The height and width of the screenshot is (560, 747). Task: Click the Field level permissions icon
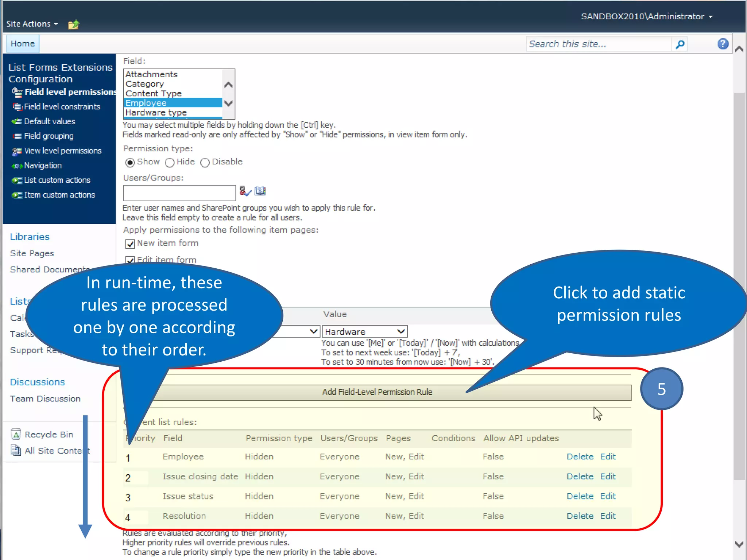click(17, 92)
